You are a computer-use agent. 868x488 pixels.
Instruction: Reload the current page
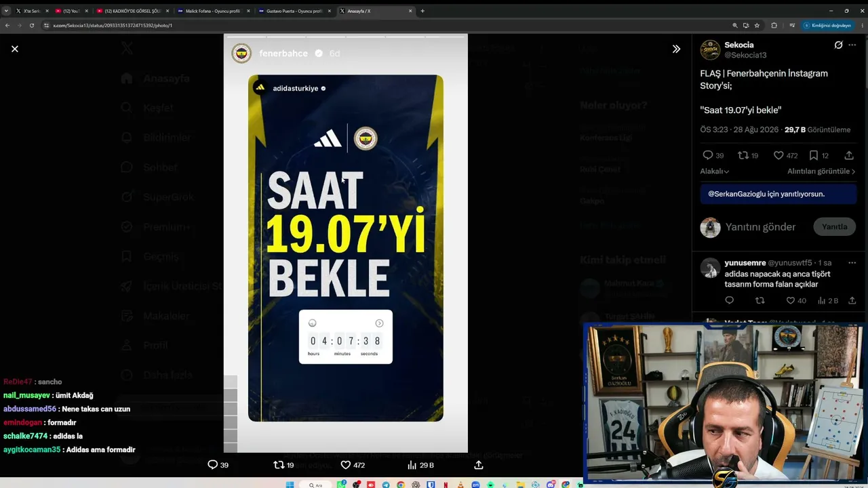pyautogui.click(x=31, y=25)
